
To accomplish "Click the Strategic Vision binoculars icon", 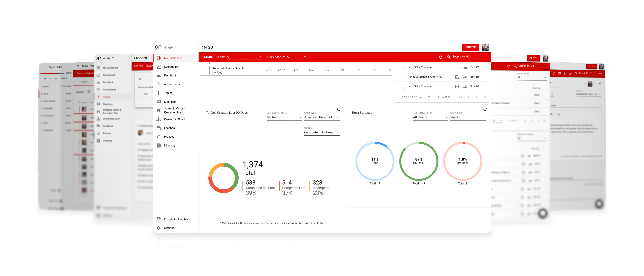I will 158,111.
